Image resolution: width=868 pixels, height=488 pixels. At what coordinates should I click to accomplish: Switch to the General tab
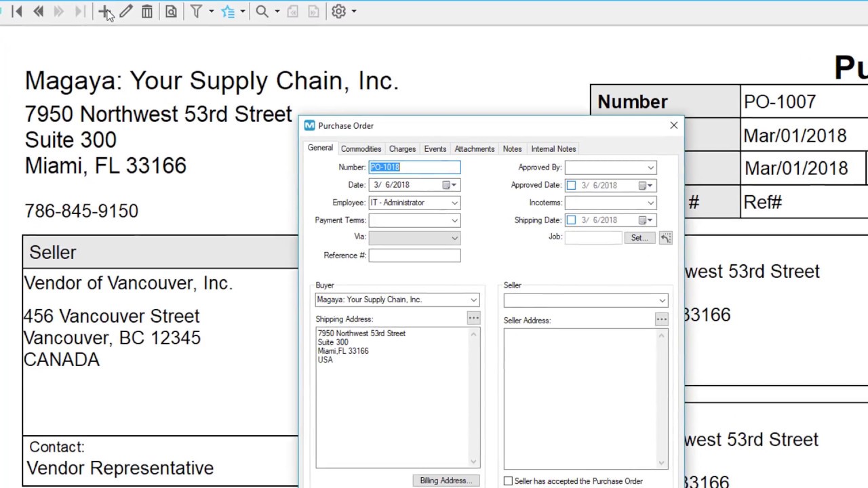[x=320, y=148]
